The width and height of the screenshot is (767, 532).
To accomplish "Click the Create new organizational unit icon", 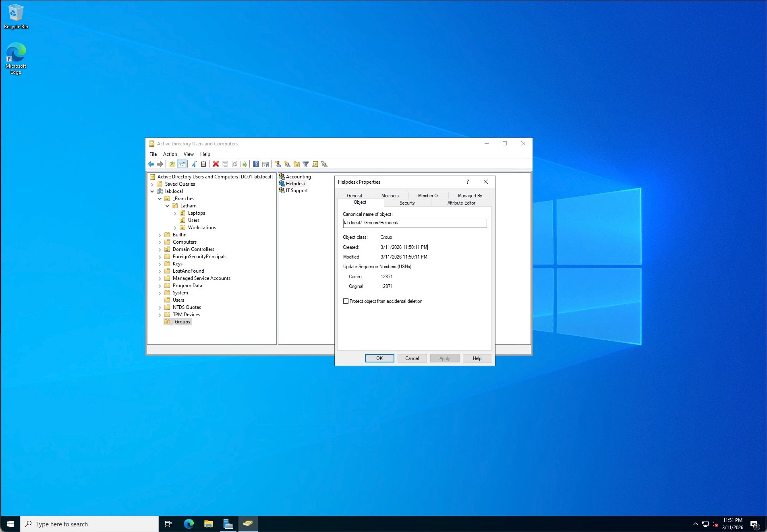I will point(296,164).
